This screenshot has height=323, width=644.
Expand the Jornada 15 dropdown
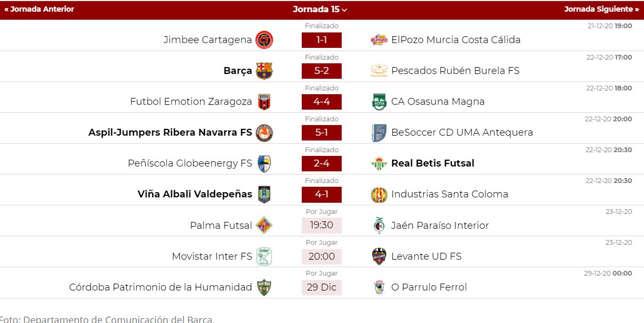click(x=320, y=10)
